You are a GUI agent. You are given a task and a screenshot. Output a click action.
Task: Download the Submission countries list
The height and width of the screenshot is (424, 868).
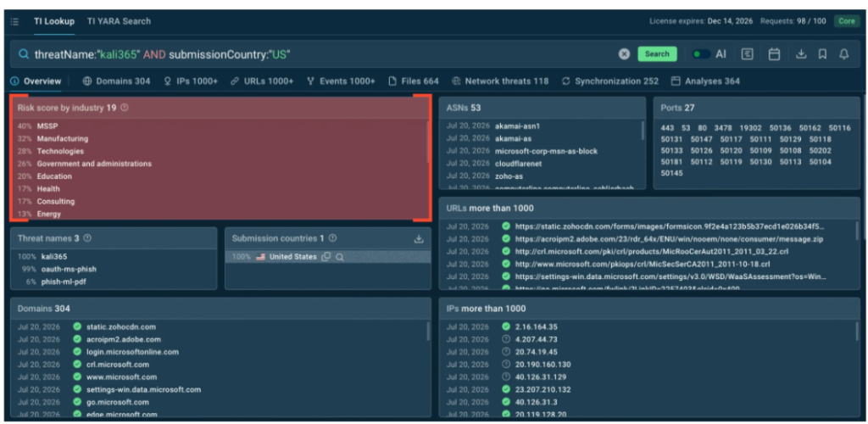(x=419, y=238)
